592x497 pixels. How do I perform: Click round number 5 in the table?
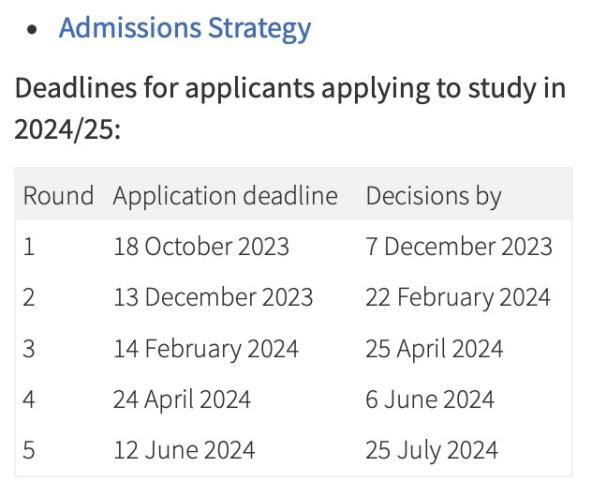[29, 450]
